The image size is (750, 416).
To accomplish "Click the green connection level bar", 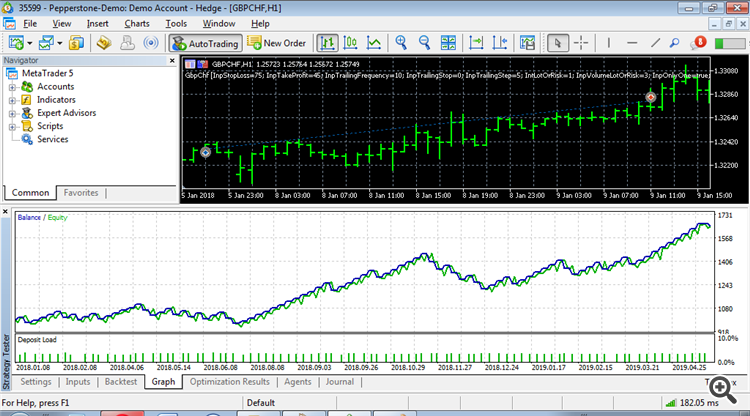I will coord(730,43).
